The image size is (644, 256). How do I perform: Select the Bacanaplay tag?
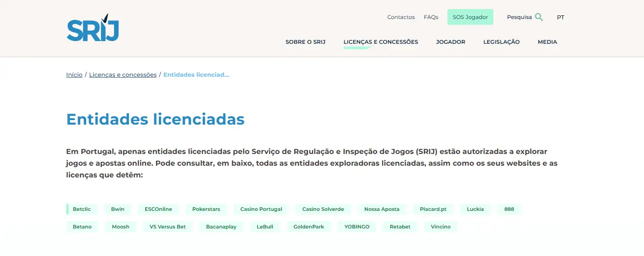click(x=221, y=227)
